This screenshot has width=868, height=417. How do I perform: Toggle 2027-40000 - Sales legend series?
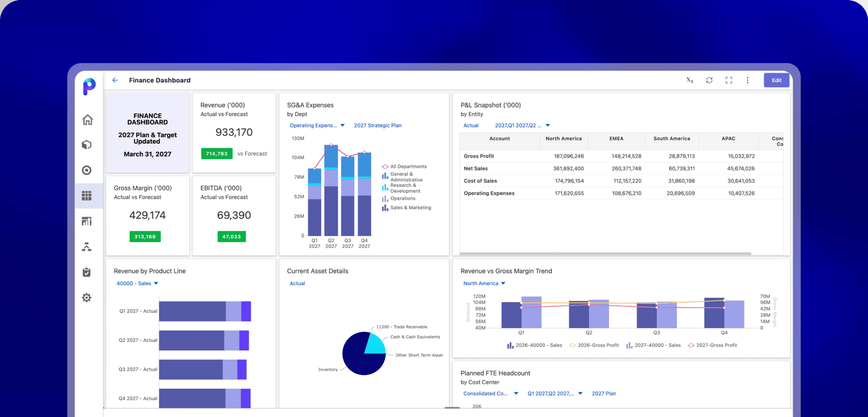653,346
